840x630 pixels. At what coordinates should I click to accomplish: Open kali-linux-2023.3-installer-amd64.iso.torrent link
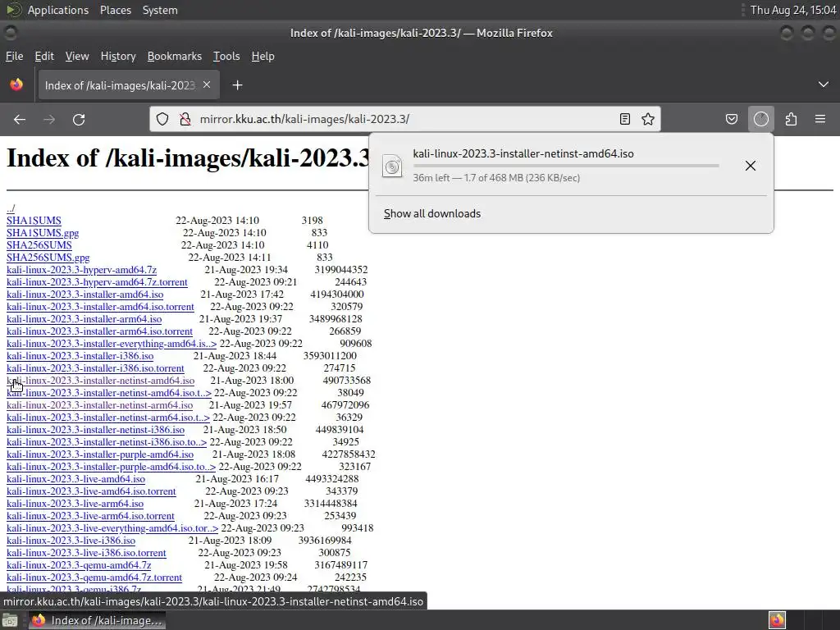pyautogui.click(x=100, y=307)
